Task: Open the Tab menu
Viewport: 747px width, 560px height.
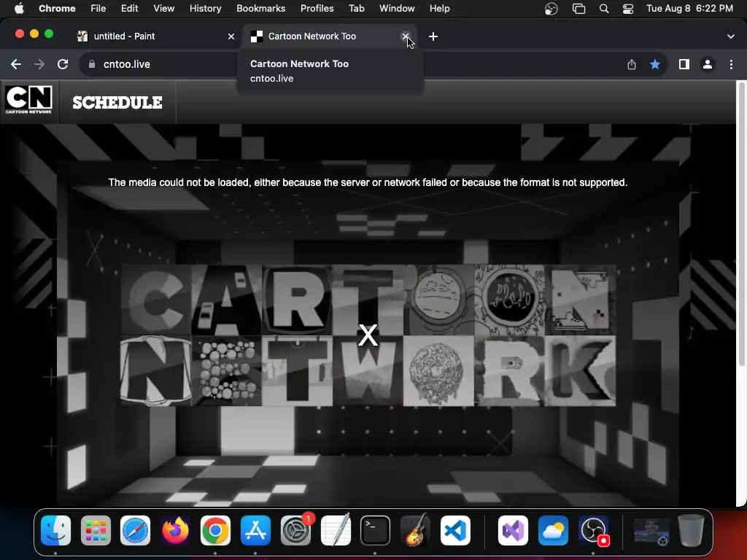Action: point(356,9)
